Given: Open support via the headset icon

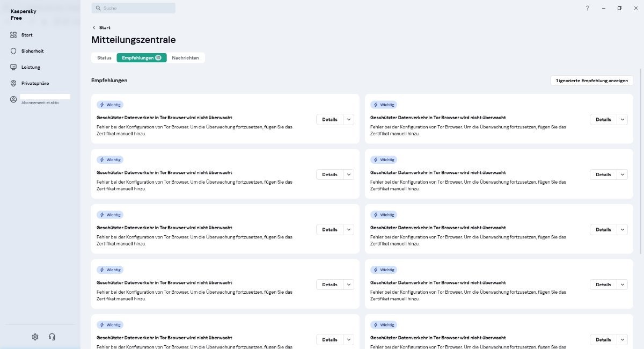Looking at the screenshot, I should coord(52,337).
